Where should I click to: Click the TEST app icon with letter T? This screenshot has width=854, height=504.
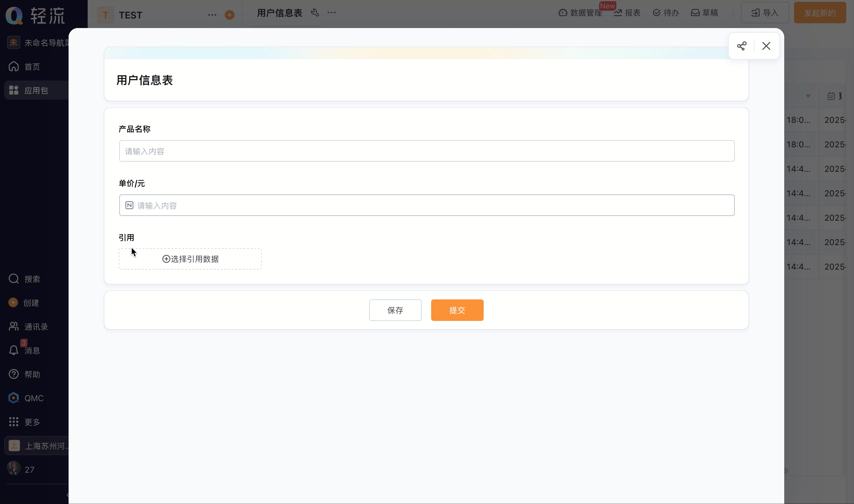click(106, 15)
